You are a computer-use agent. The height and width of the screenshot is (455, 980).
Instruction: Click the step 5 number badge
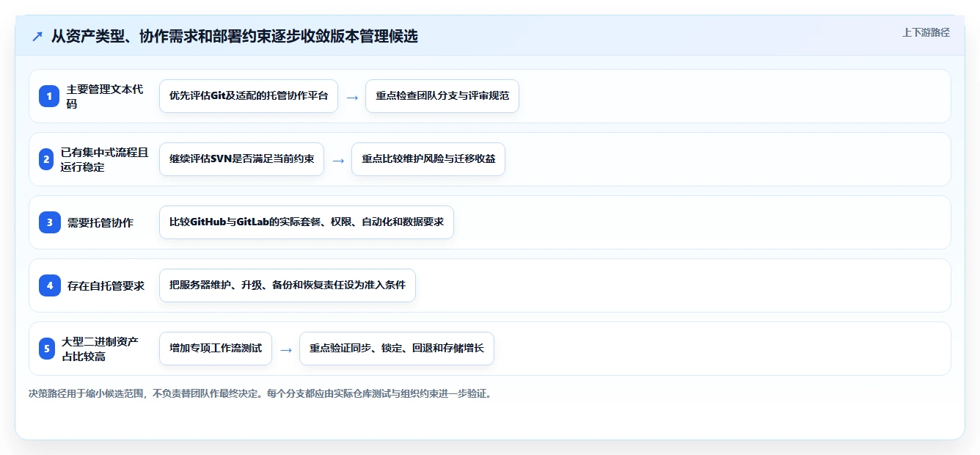point(47,349)
